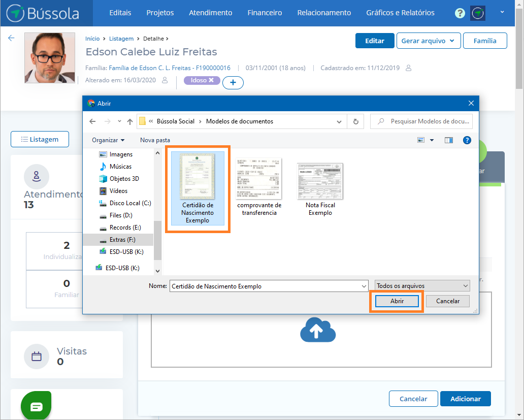Click the cloud upload icon
This screenshot has width=524, height=420.
[318, 330]
